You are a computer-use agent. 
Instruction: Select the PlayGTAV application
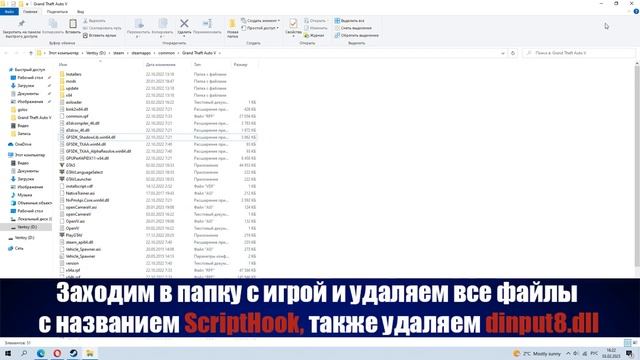point(74,235)
